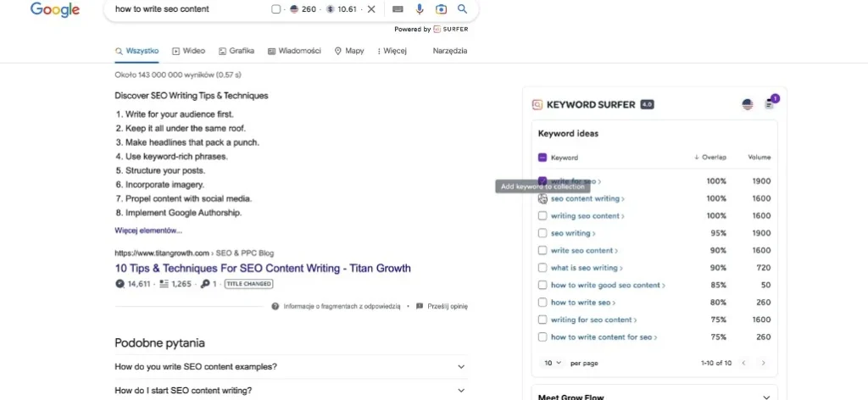Sort keywords by Overlap column
The image size is (868, 400).
coord(710,158)
